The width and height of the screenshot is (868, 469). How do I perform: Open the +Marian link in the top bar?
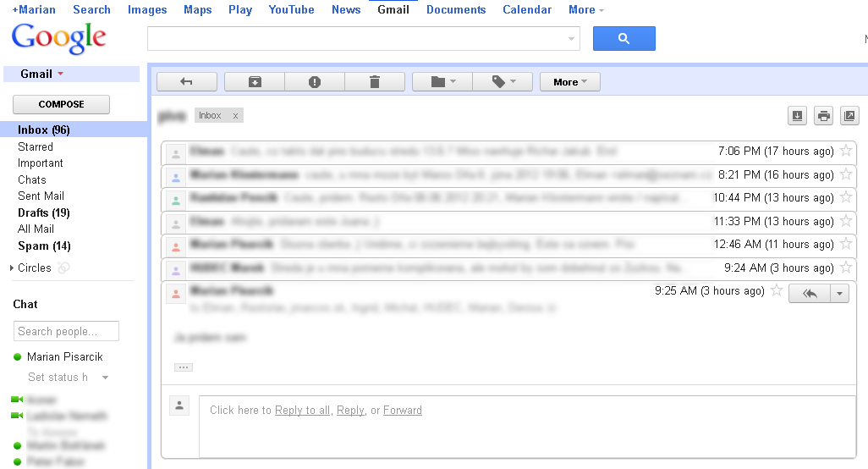(x=34, y=9)
